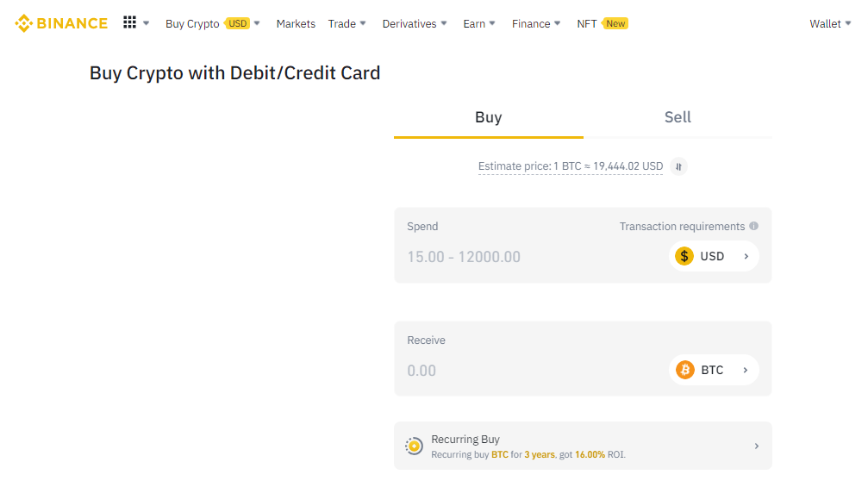
Task: Click the Buy Crypto with Debit/Credit Card heading
Action: click(234, 73)
